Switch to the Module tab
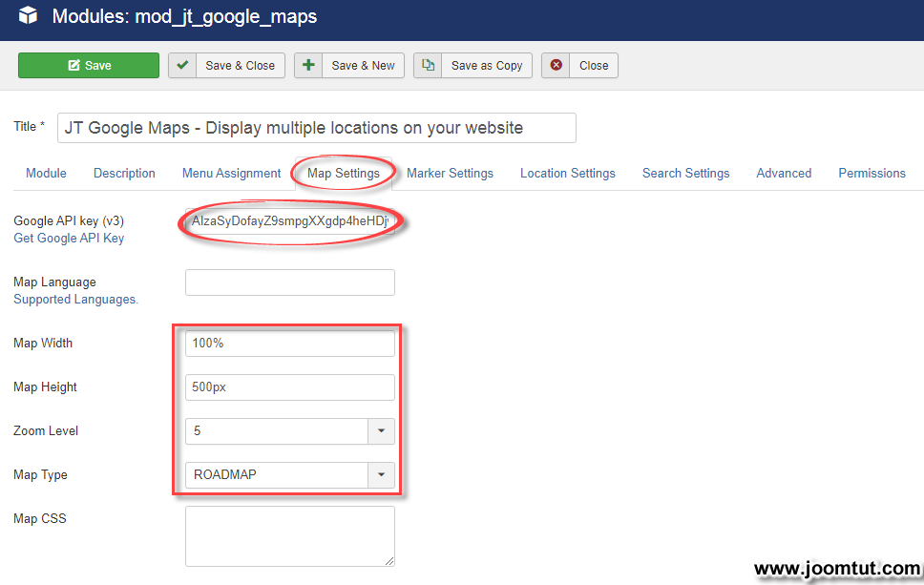This screenshot has height=585, width=924. [x=46, y=173]
